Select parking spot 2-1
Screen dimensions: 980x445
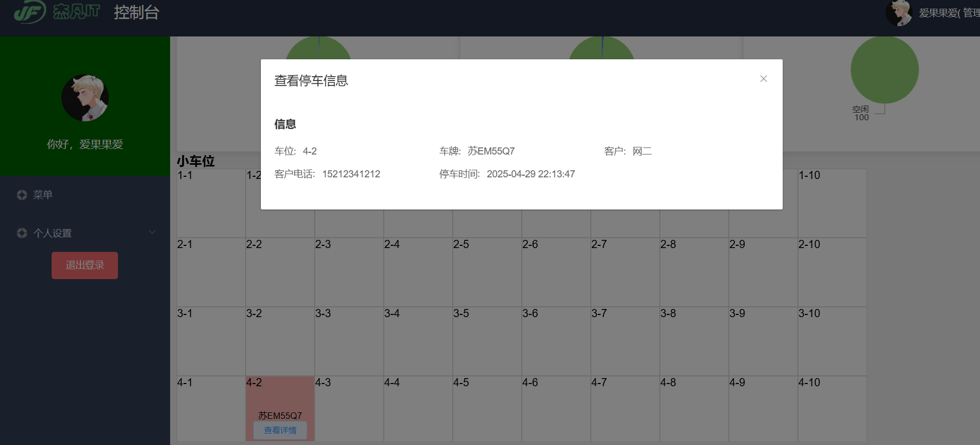pyautogui.click(x=211, y=272)
